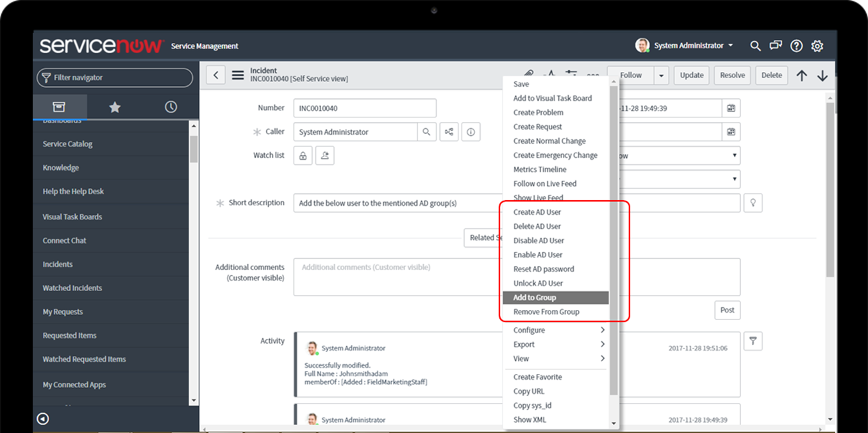Open the help question mark icon
The height and width of the screenshot is (433, 868).
coord(796,46)
